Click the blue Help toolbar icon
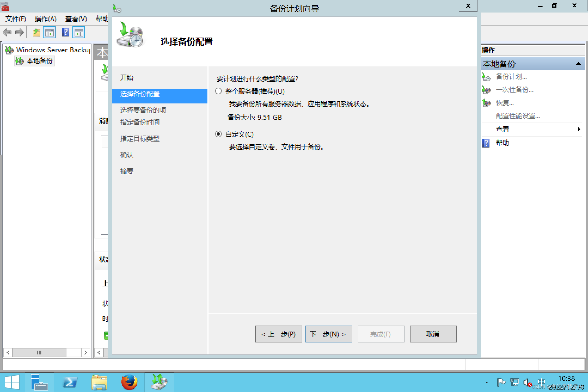 click(66, 32)
